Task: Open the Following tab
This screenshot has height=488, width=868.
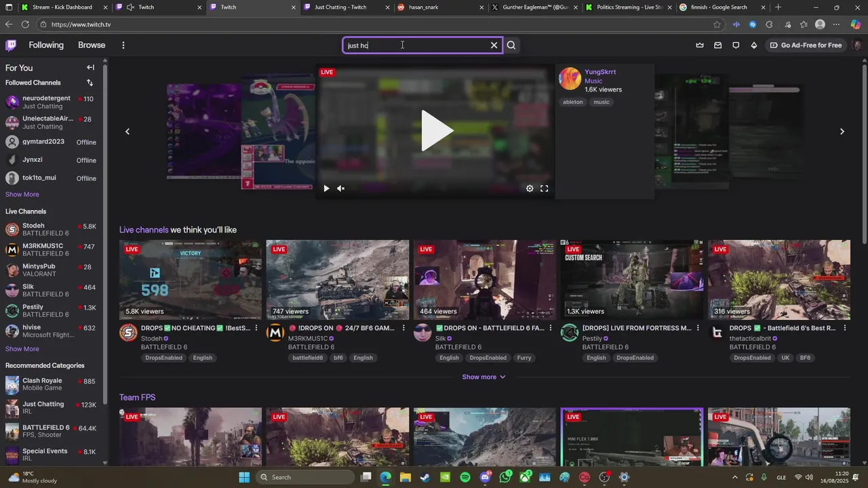Action: (x=46, y=45)
